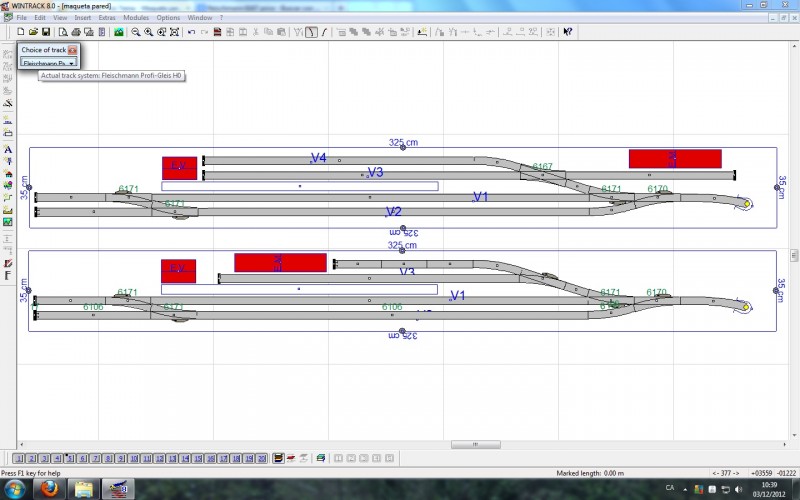Click the all-layers stack icon in bottom toolbar
Screen dimensions: 800x500
278,458
